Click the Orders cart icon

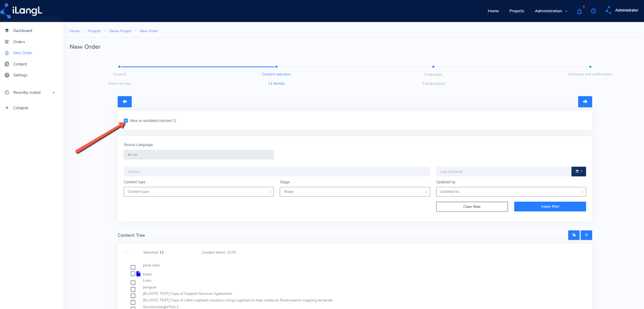coord(7,42)
